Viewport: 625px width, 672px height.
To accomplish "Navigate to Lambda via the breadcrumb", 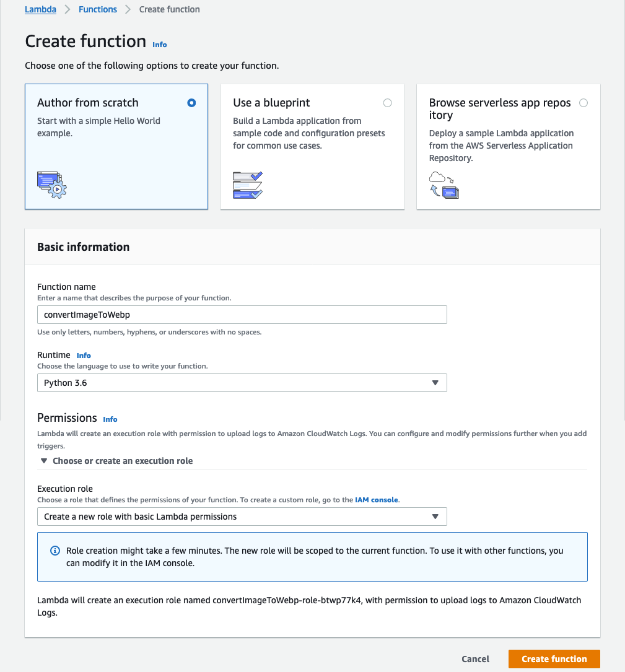I will (40, 9).
